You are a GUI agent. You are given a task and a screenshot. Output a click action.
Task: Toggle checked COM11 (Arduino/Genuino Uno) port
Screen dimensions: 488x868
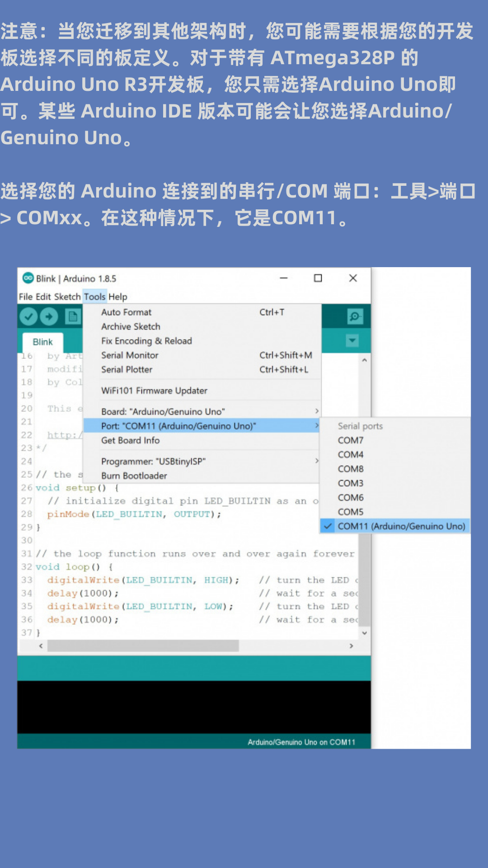click(x=395, y=526)
